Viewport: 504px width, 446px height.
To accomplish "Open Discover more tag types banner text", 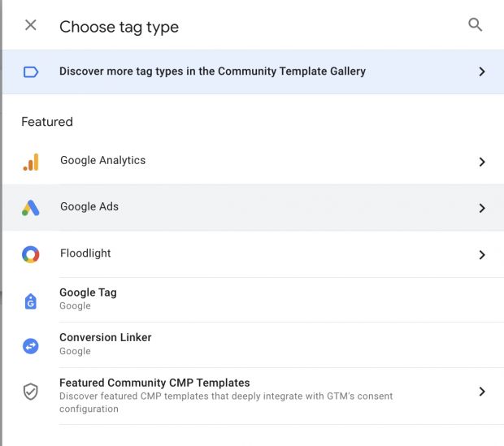I will coord(212,71).
